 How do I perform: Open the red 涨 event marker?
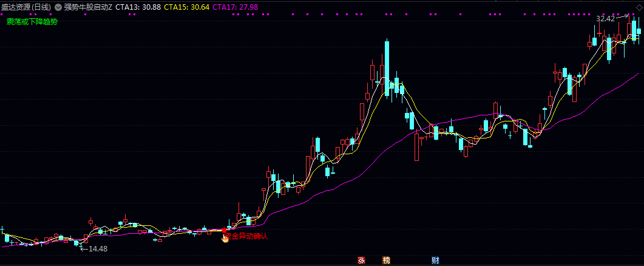click(361, 261)
